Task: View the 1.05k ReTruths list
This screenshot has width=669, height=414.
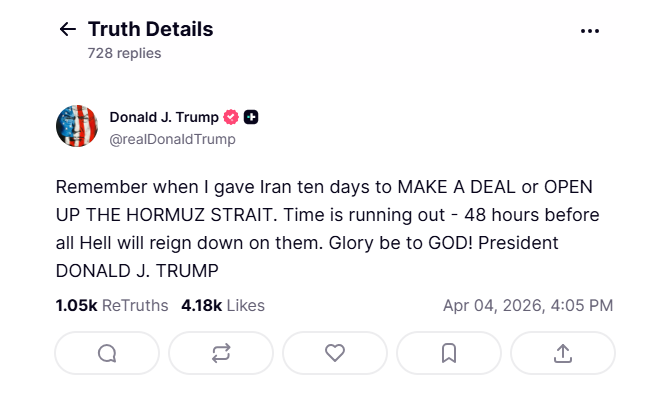Action: 113,305
